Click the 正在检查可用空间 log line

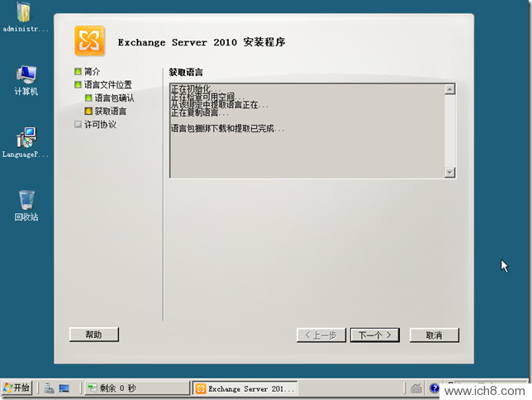pos(207,97)
